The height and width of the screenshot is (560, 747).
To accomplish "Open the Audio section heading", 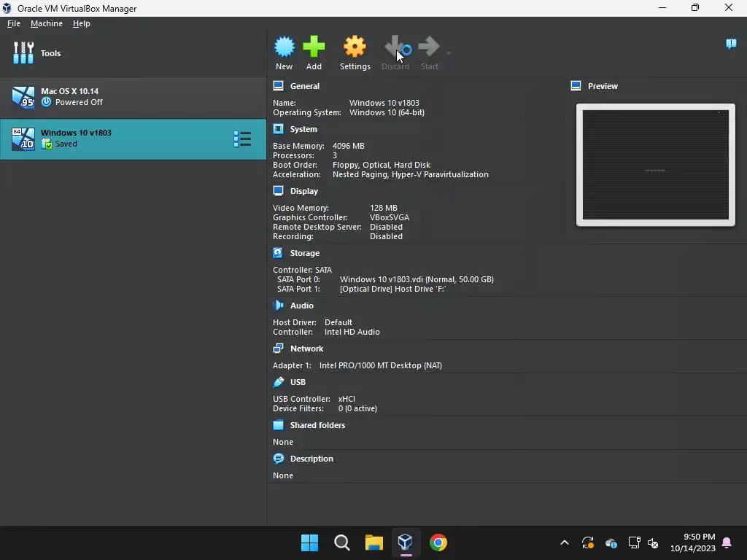I will tap(301, 306).
